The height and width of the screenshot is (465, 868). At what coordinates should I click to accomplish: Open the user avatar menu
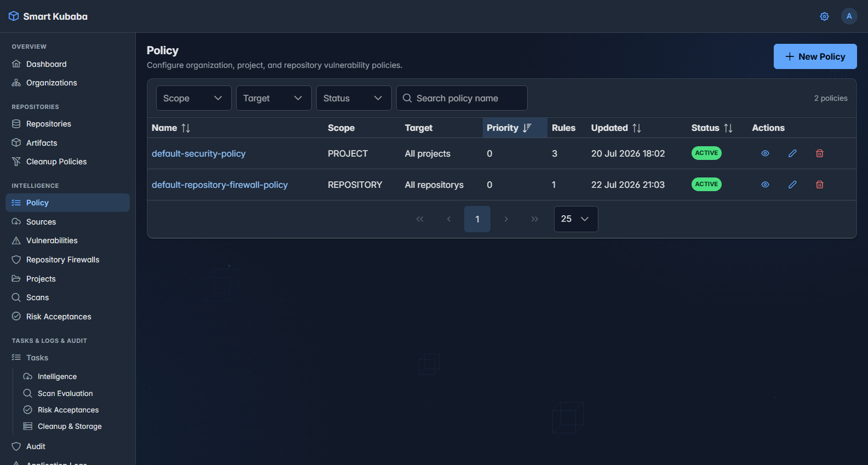pyautogui.click(x=849, y=16)
